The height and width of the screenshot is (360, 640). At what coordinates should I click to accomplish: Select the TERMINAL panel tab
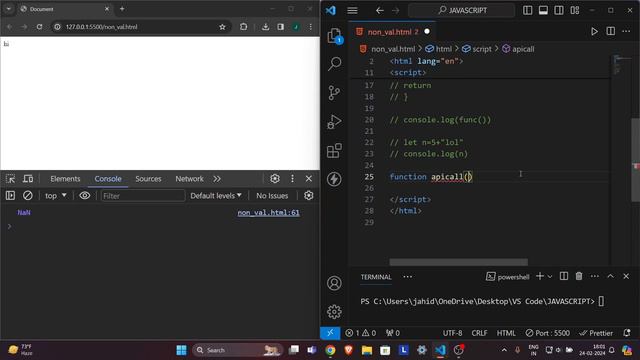point(376,277)
